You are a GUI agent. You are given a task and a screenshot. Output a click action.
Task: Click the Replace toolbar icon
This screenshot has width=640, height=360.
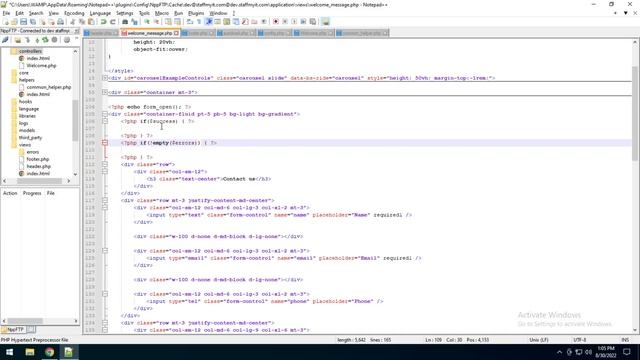(x=134, y=22)
